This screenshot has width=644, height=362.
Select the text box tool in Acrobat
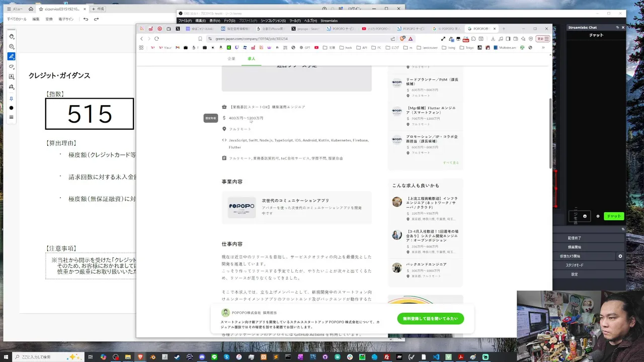click(x=12, y=76)
